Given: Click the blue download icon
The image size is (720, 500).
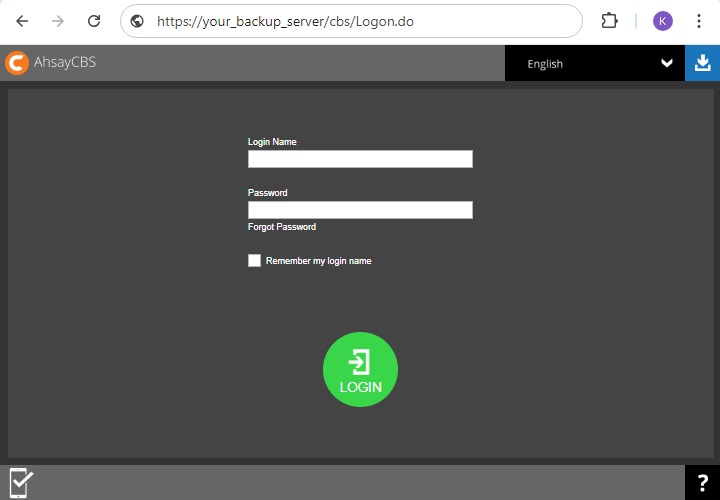Looking at the screenshot, I should coord(703,63).
